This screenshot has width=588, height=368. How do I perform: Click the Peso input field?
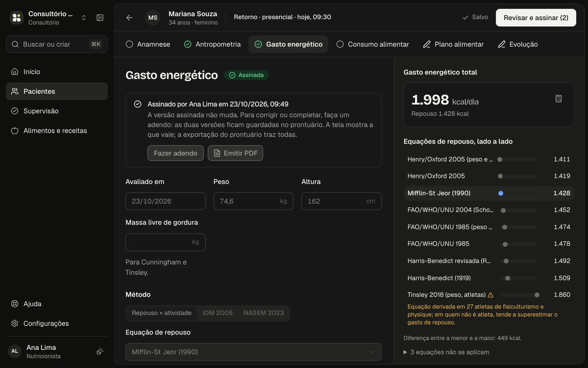[253, 201]
